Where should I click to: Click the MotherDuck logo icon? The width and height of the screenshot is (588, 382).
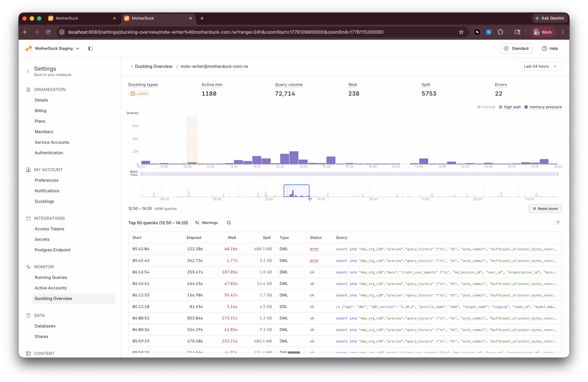point(29,48)
